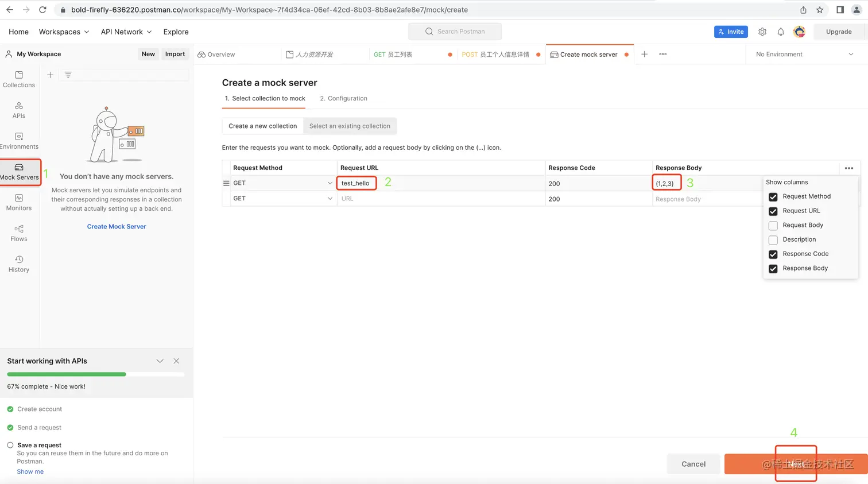Enable Request Body column checkbox
Viewport: 868px width, 484px height.
pyautogui.click(x=773, y=226)
